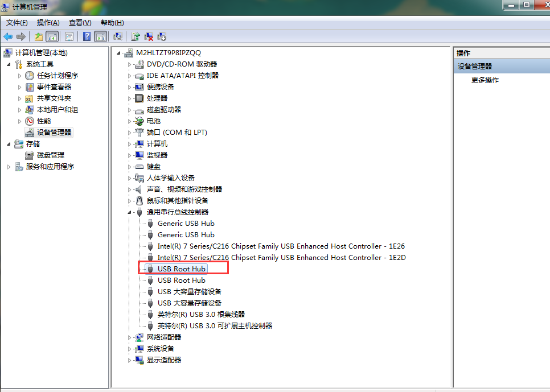Click the 键盘 keyboard icon
The width and height of the screenshot is (550, 392).
[139, 167]
